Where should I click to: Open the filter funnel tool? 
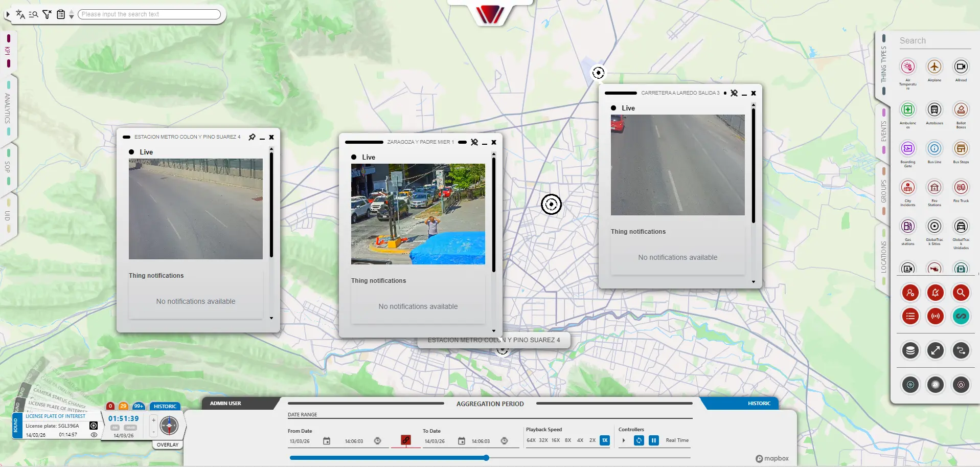point(47,14)
